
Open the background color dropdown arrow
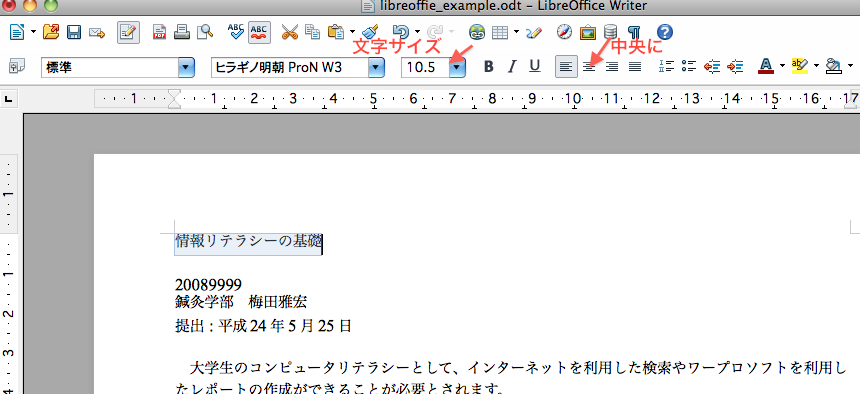(851, 66)
